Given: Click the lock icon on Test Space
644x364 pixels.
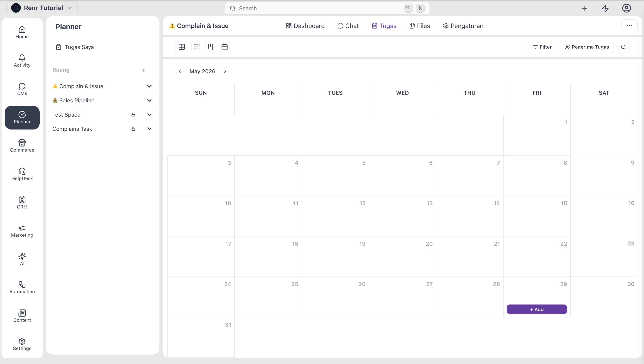Looking at the screenshot, I should [x=133, y=114].
